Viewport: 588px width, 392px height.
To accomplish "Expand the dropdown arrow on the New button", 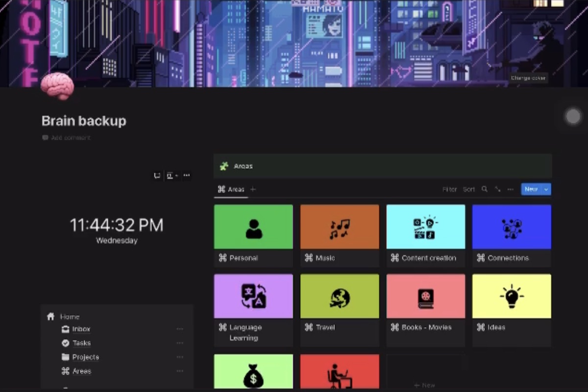I will click(x=546, y=189).
